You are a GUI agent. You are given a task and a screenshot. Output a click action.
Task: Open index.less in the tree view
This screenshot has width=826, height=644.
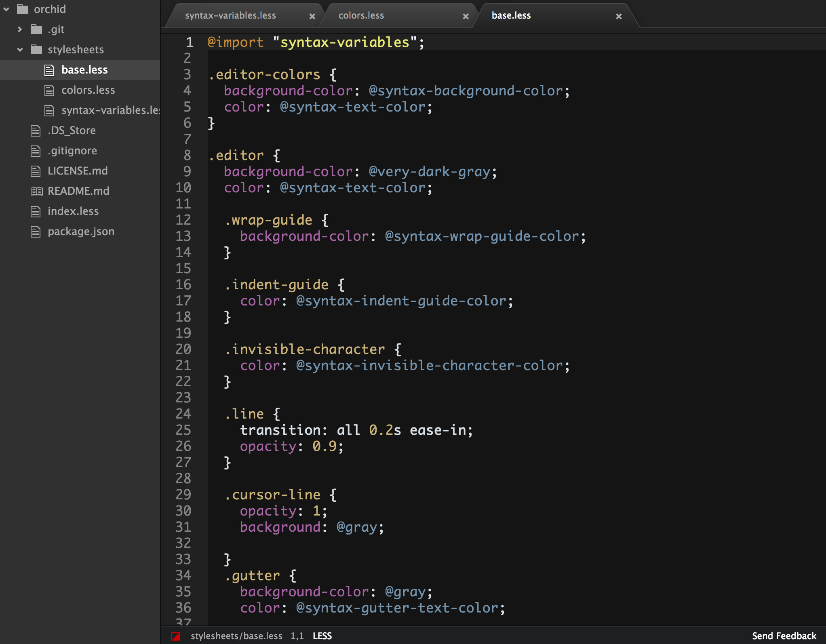[x=73, y=211]
